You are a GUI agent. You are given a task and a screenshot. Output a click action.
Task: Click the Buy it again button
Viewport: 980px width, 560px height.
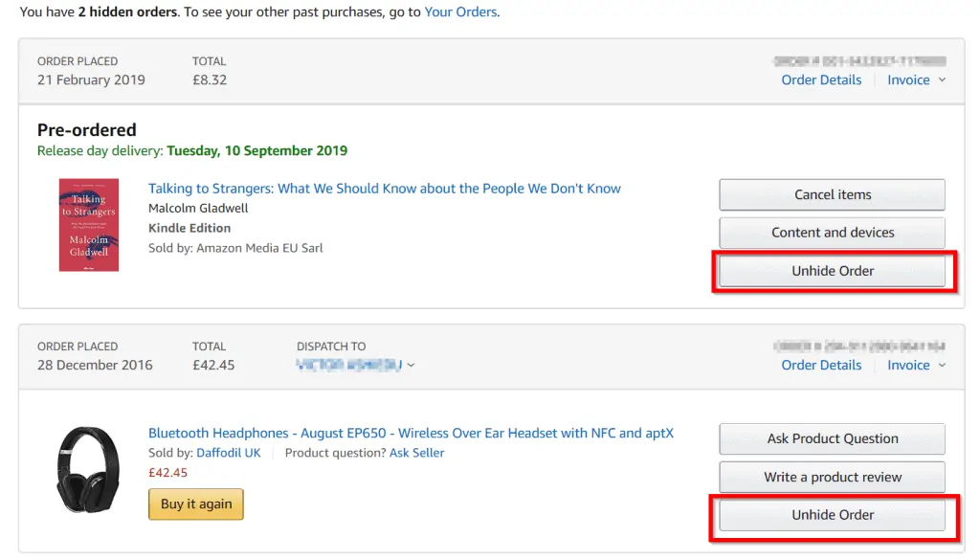point(195,504)
